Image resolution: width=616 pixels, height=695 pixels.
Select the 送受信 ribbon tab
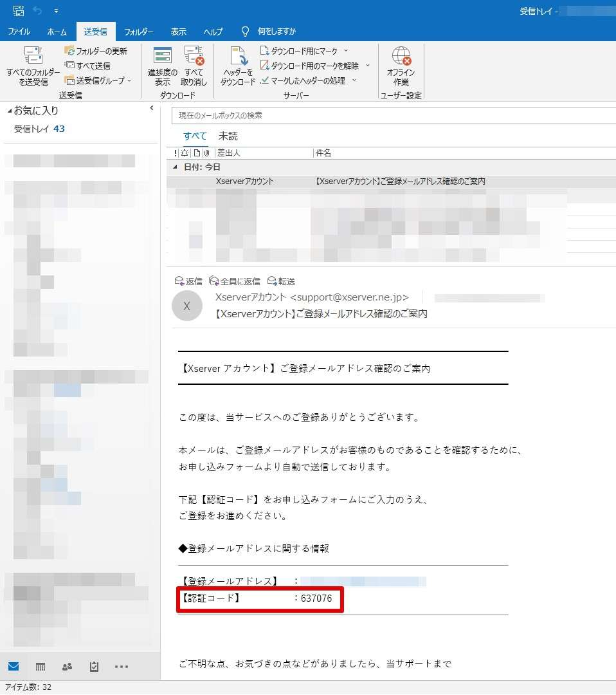tap(96, 32)
